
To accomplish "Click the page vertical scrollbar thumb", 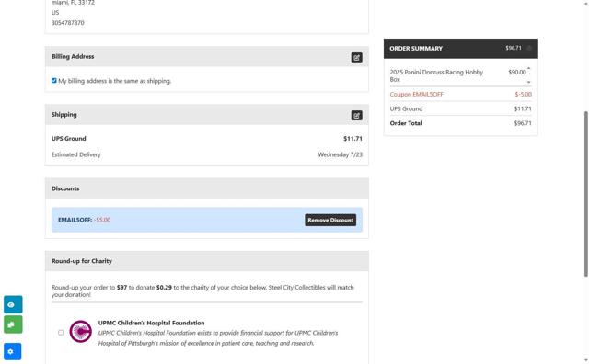I will pyautogui.click(x=586, y=194).
